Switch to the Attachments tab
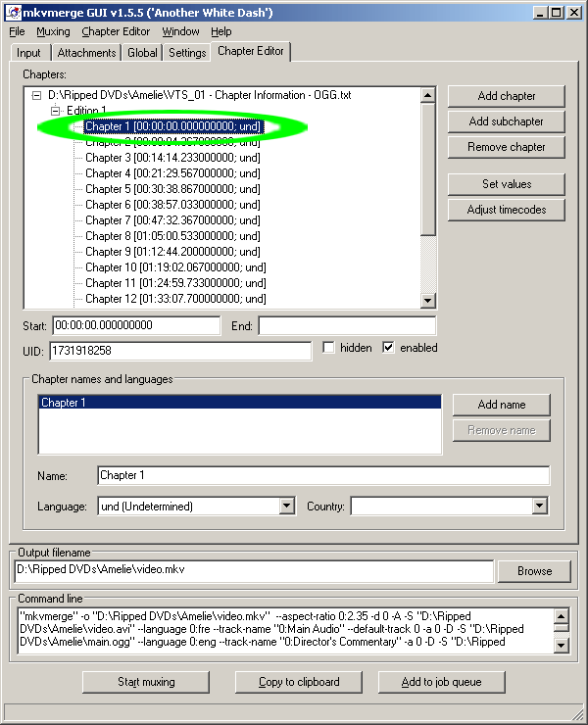The image size is (588, 725). [x=86, y=53]
